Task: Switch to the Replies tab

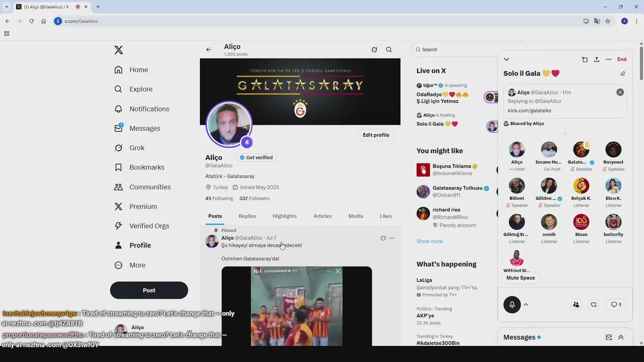Action: click(247, 216)
